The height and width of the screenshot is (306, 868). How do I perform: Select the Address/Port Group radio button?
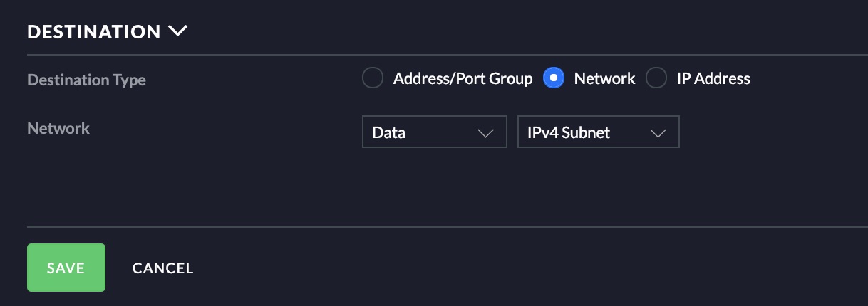pyautogui.click(x=373, y=78)
